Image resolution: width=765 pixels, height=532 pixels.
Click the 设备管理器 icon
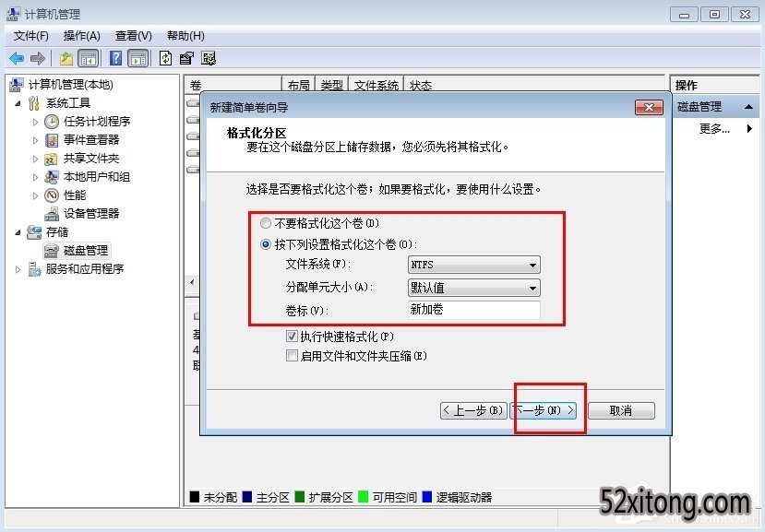[x=52, y=214]
